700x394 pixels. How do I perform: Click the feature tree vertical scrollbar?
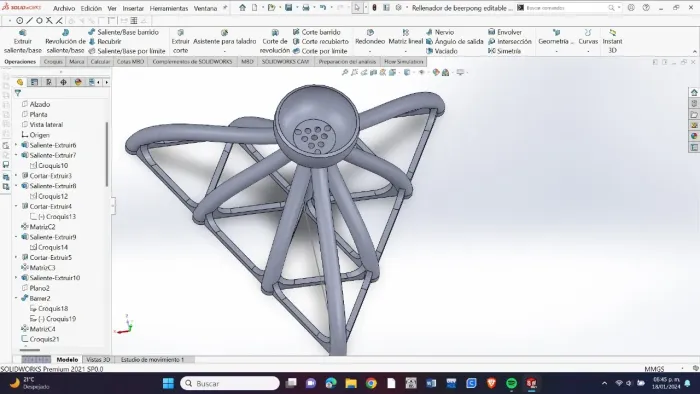click(107, 154)
